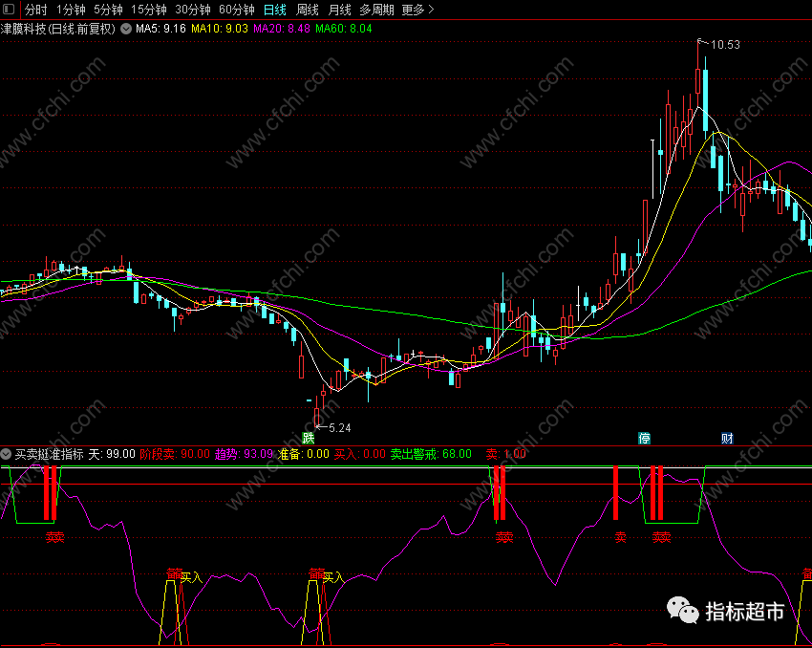Collapse the 买卖挺准指标 indicator panel arrow

(x=6, y=454)
